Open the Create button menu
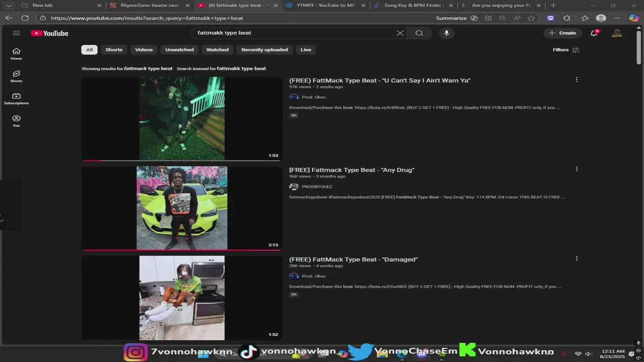Image resolution: width=644 pixels, height=362 pixels. 562,33
